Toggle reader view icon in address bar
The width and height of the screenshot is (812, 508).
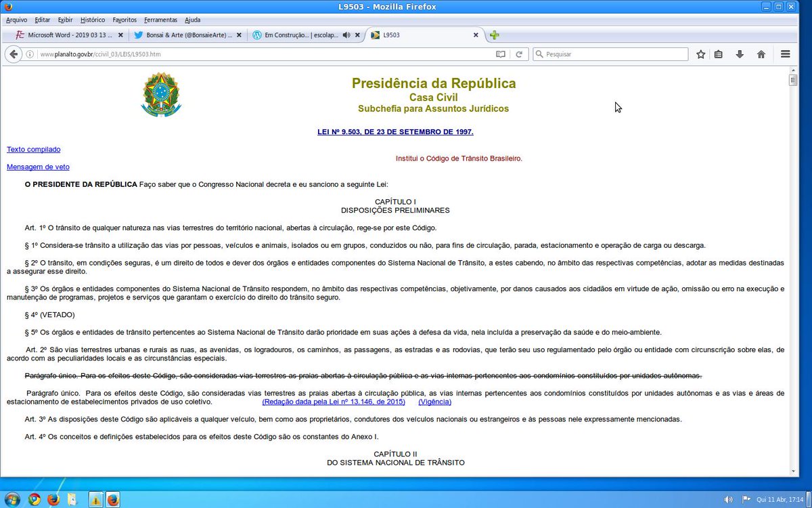[x=501, y=54]
